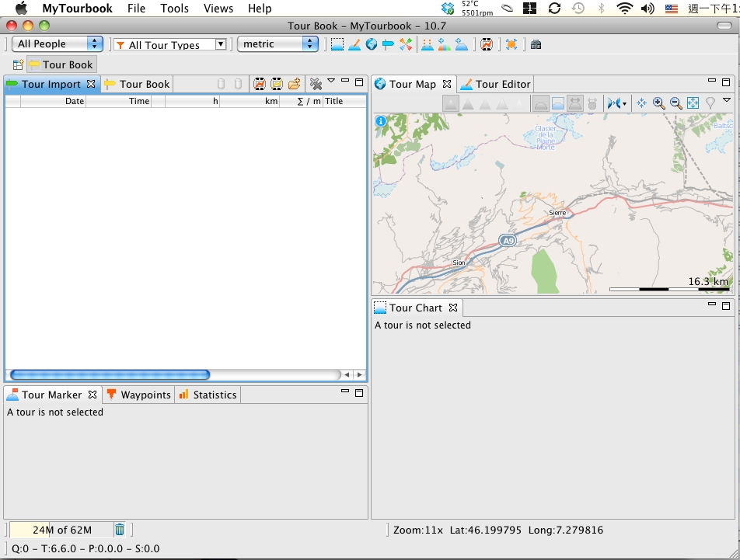Open the Wi-Fi menu bar icon

pyautogui.click(x=625, y=8)
